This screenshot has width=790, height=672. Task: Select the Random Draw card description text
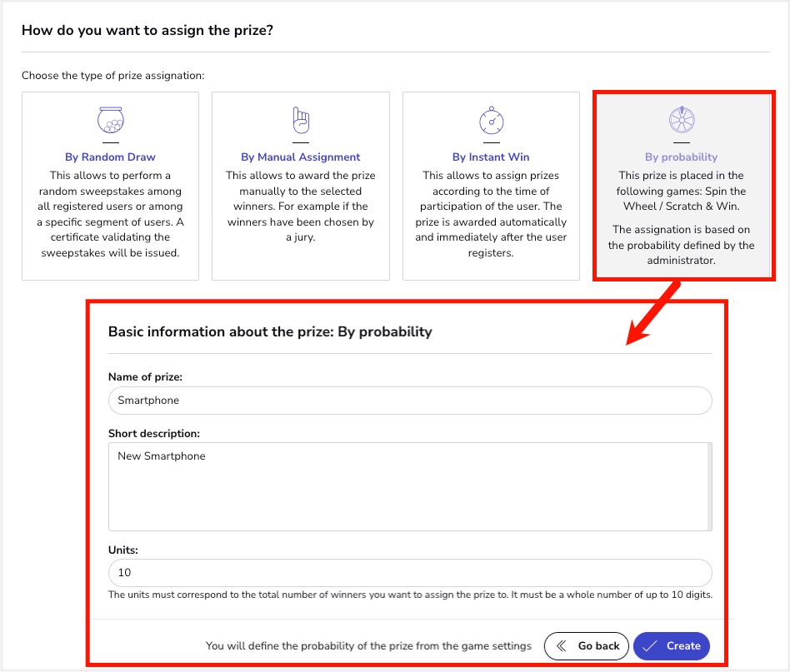[110, 214]
